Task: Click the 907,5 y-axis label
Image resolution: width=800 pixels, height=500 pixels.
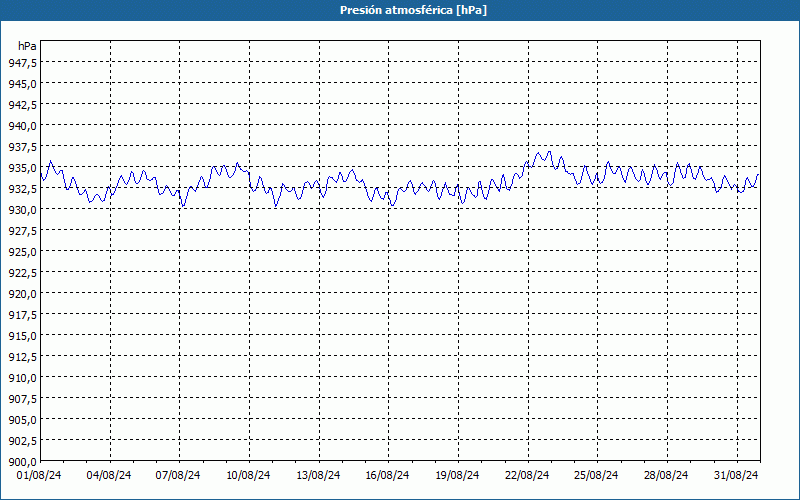Action: coord(22,398)
